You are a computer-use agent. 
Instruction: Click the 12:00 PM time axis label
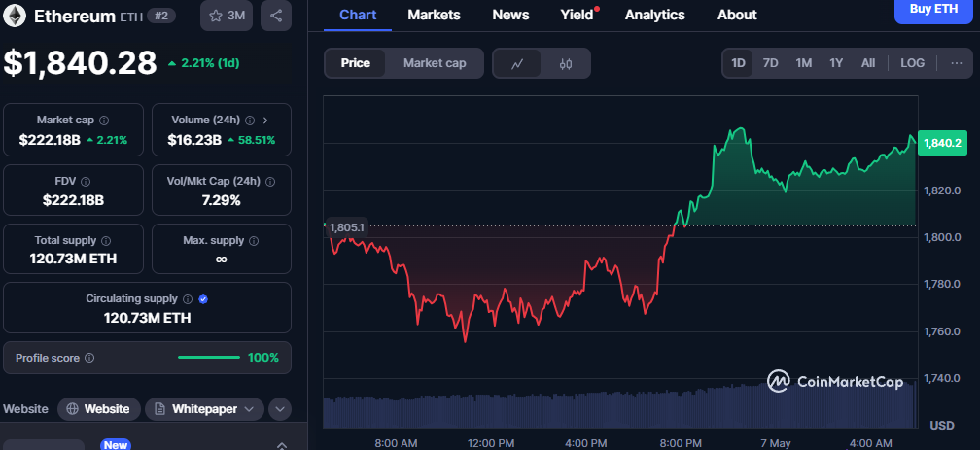(x=491, y=443)
